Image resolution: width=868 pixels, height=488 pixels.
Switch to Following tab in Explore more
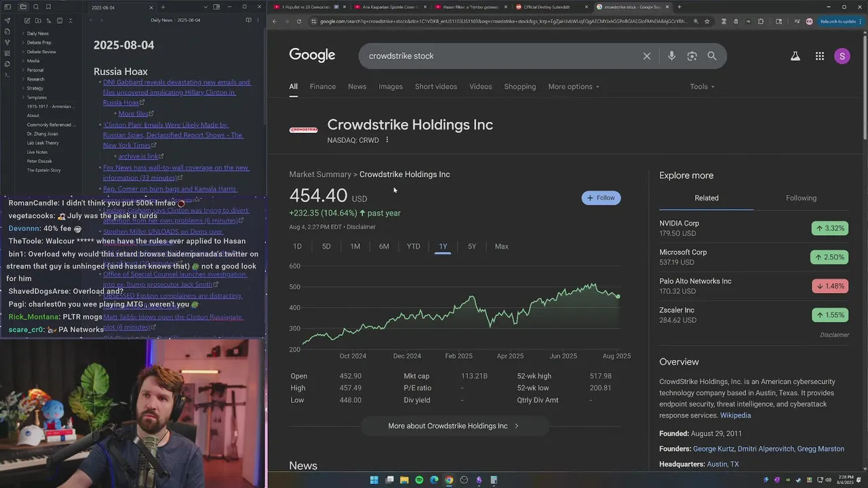(801, 198)
